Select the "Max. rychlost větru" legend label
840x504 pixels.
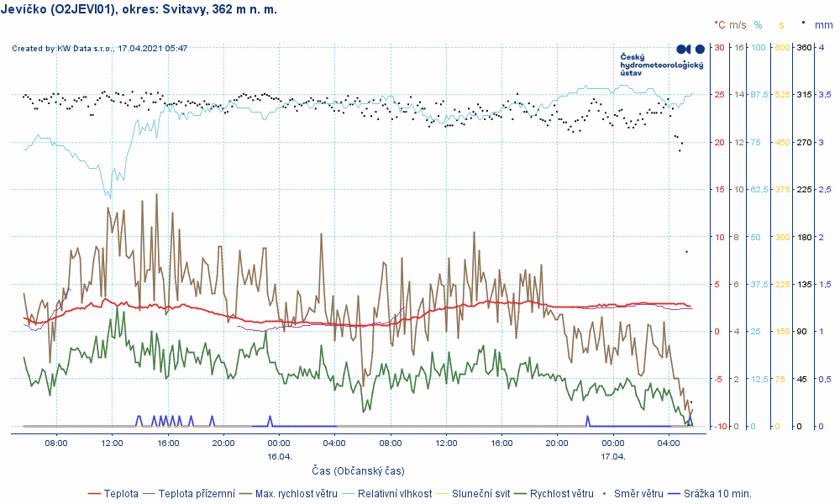coord(297,494)
